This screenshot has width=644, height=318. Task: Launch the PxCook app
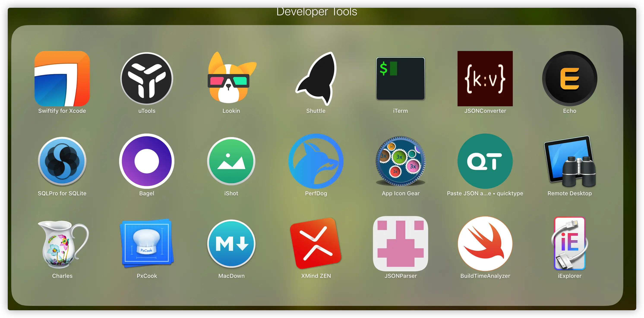pyautogui.click(x=147, y=244)
